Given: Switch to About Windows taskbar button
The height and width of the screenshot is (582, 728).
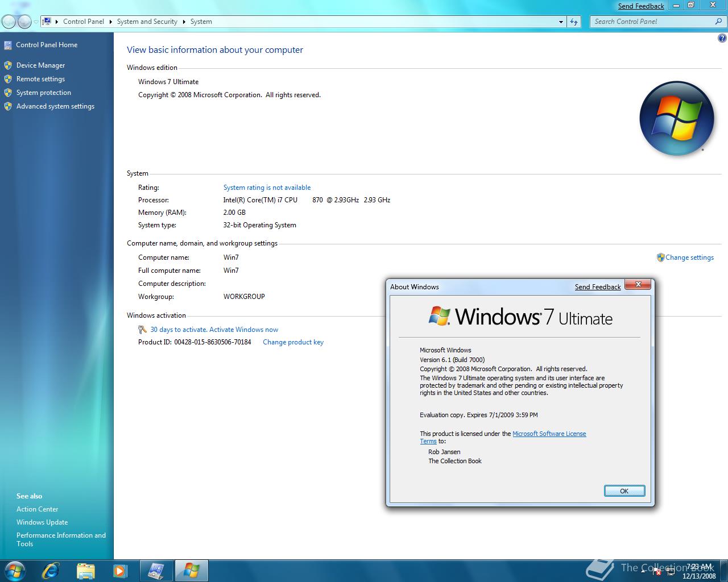Looking at the screenshot, I should 191,570.
